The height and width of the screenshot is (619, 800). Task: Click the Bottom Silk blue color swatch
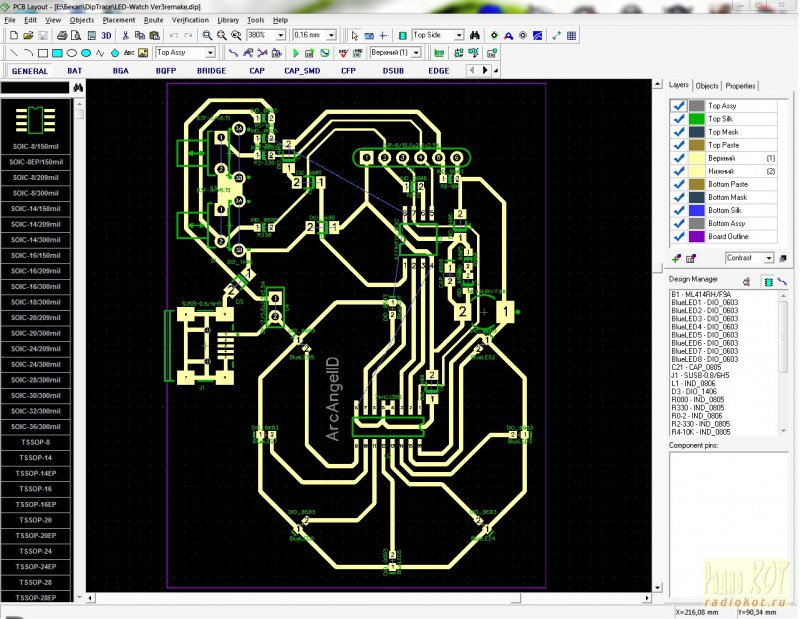(x=696, y=210)
